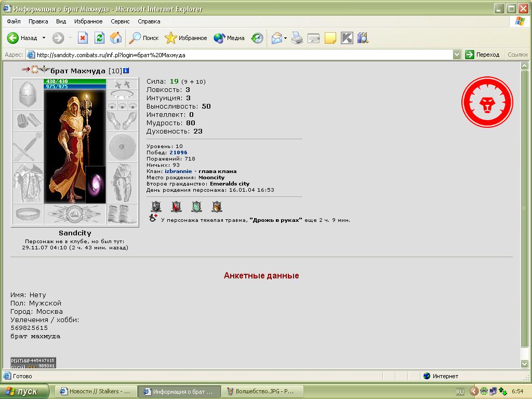This screenshot has width=532, height=399.
Task: Click the Переход go button
Action: coord(483,55)
